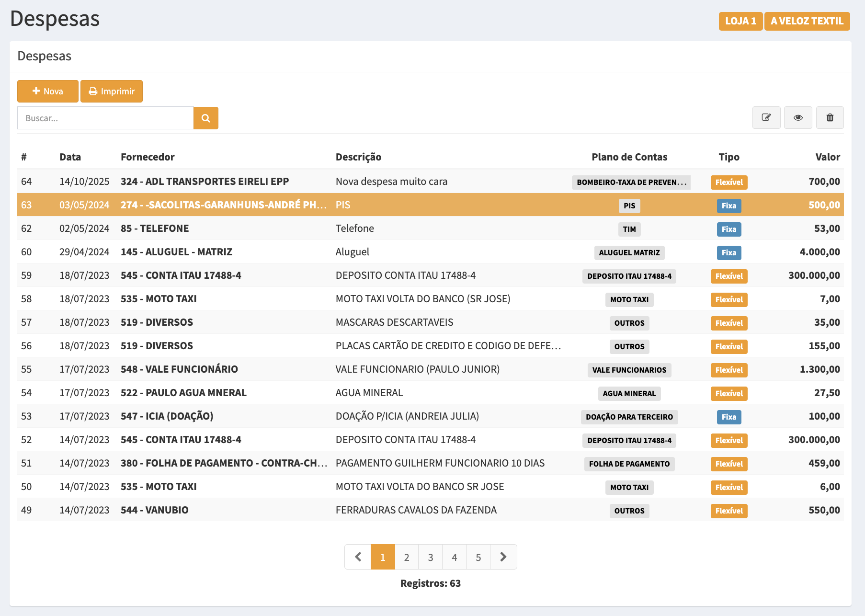Open page 2 of the results
Viewport: 865px width, 616px height.
406,557
